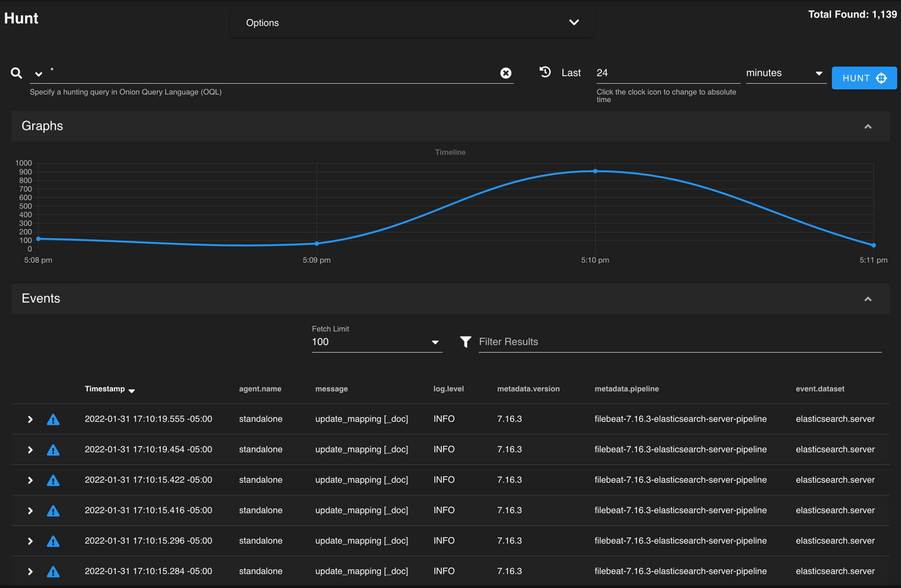Viewport: 901px width, 588px height.
Task: Expand the Options panel
Action: [x=574, y=22]
